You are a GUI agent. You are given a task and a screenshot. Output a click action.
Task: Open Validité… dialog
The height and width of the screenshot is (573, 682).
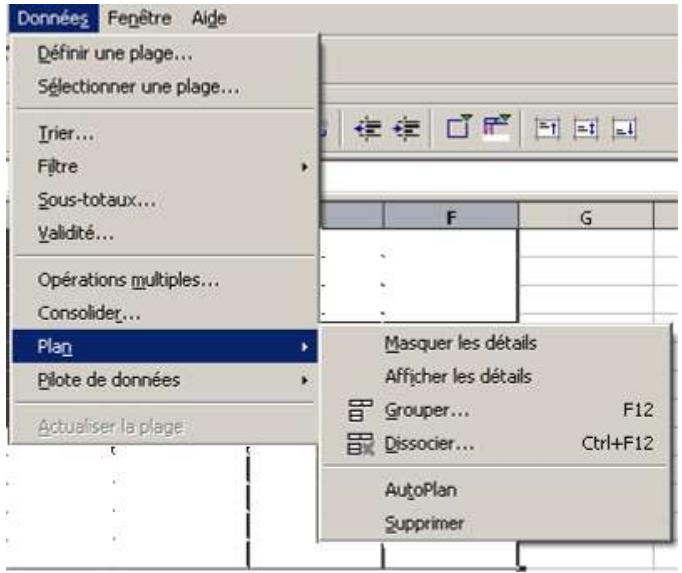(164, 233)
